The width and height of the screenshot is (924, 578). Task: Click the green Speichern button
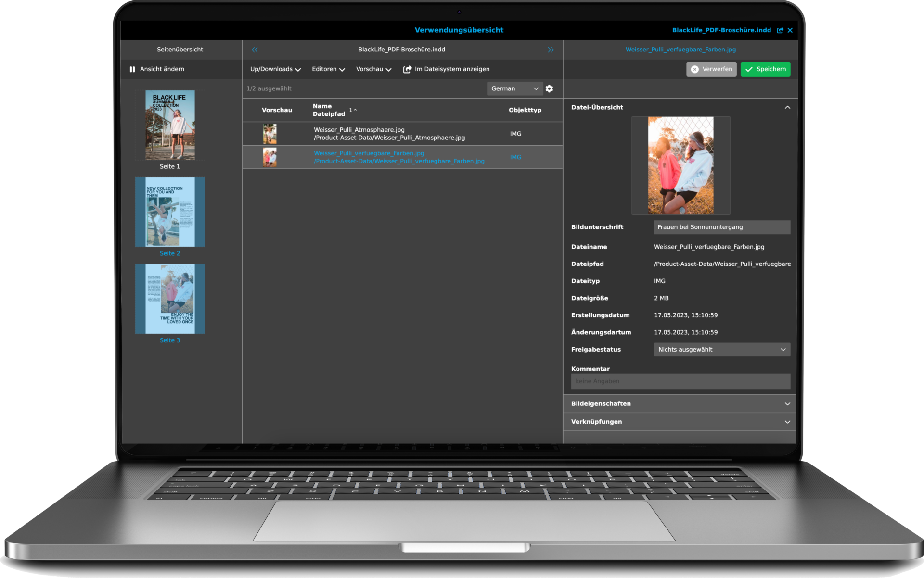(x=765, y=69)
